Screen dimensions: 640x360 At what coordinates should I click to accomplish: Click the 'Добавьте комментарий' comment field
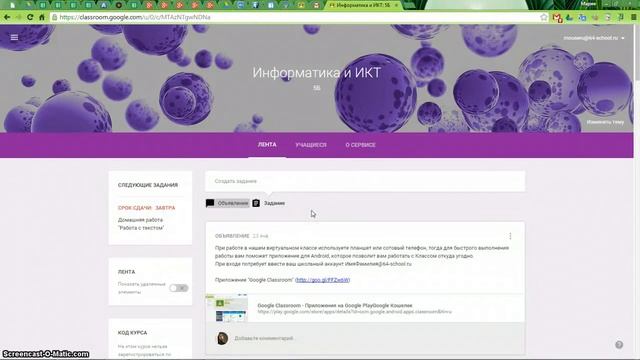[264, 338]
